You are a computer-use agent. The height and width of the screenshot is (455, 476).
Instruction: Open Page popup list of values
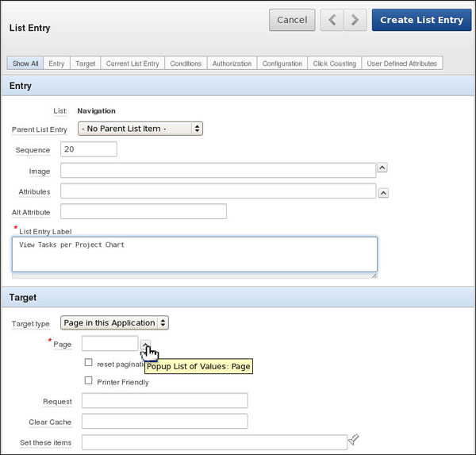(145, 344)
